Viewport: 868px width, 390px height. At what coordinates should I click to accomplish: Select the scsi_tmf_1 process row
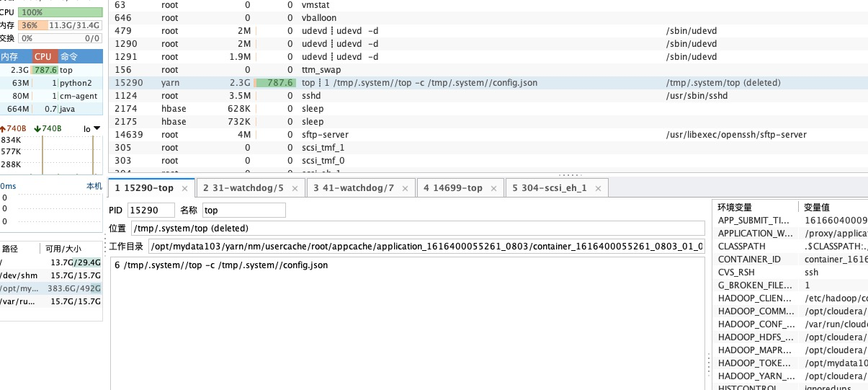488,148
